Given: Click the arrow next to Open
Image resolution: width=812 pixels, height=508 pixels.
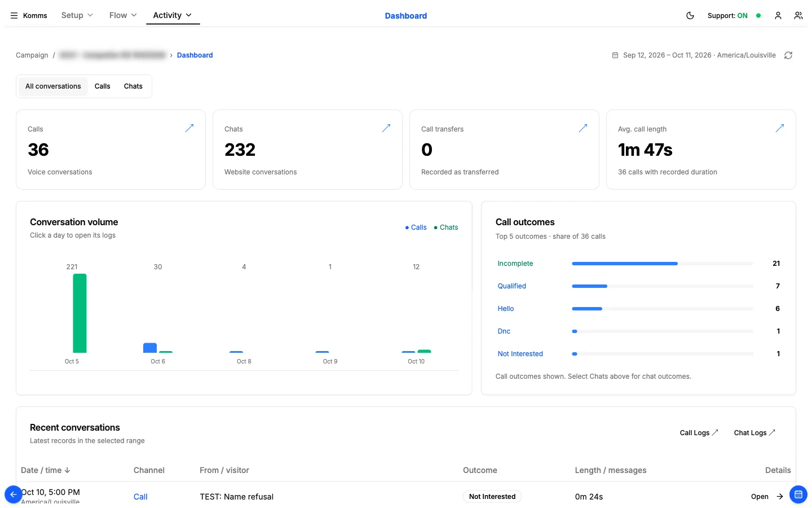Looking at the screenshot, I should click(780, 497).
